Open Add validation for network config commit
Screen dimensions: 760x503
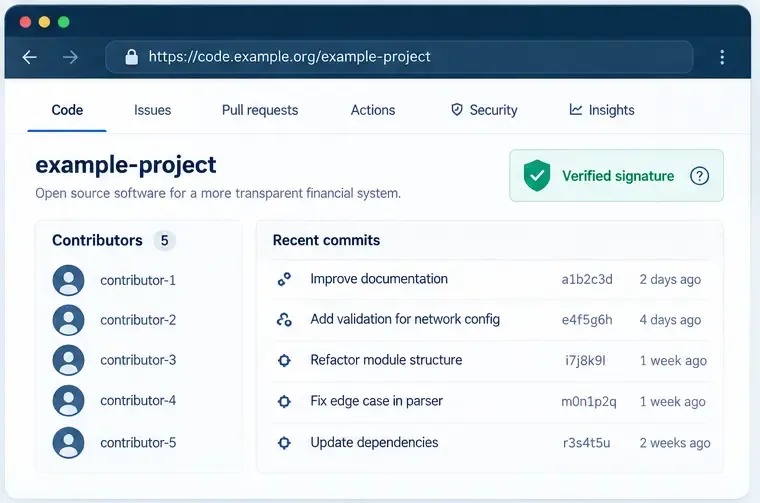tap(405, 319)
